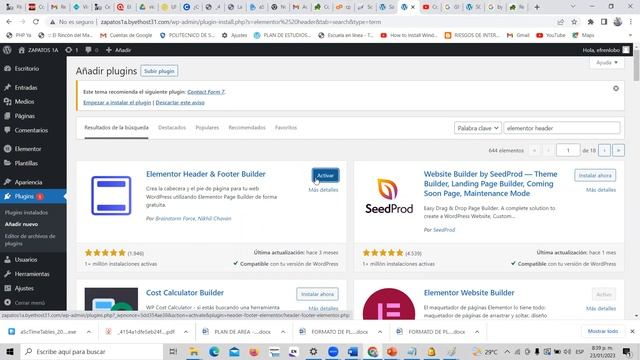The width and height of the screenshot is (640, 360).
Task: Open Plugins instalados submenu
Action: click(x=26, y=213)
